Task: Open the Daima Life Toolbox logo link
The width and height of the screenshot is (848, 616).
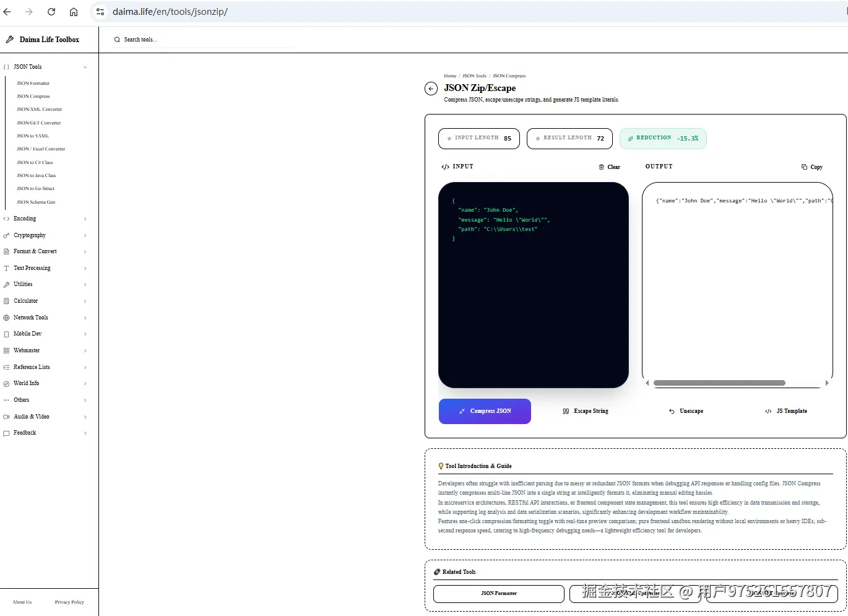Action: pyautogui.click(x=43, y=40)
